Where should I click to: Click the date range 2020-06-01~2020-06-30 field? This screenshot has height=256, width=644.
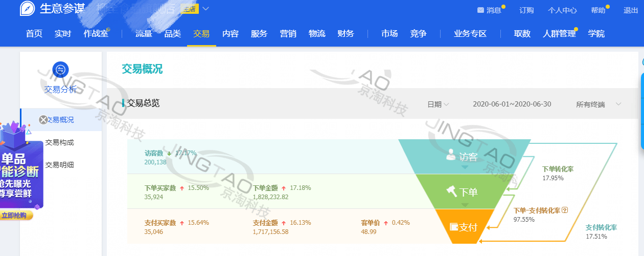[x=512, y=104]
